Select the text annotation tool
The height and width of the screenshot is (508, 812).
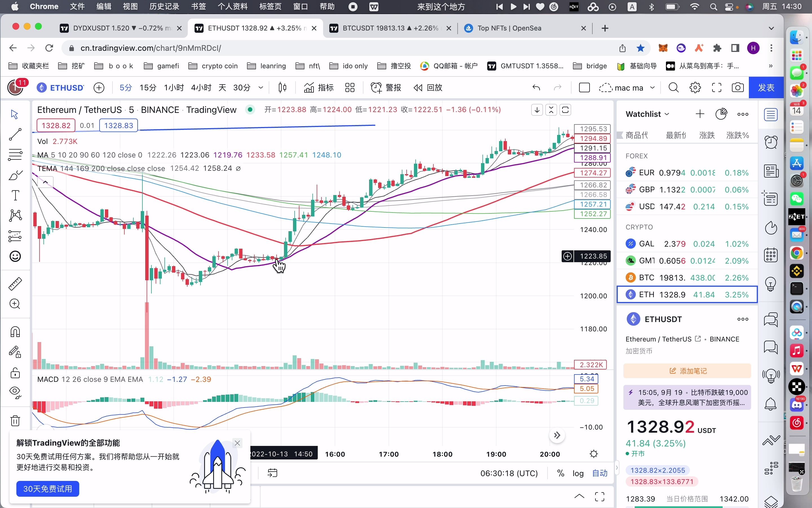click(x=15, y=195)
